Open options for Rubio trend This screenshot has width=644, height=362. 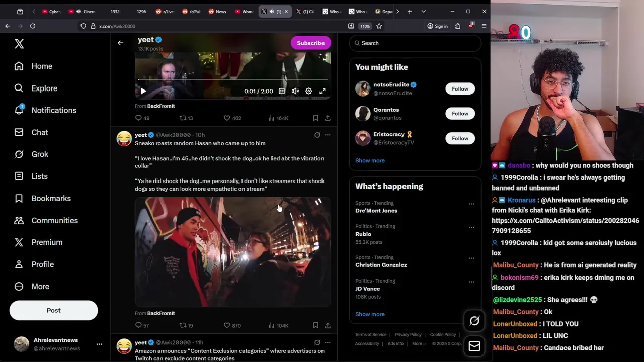tap(471, 227)
